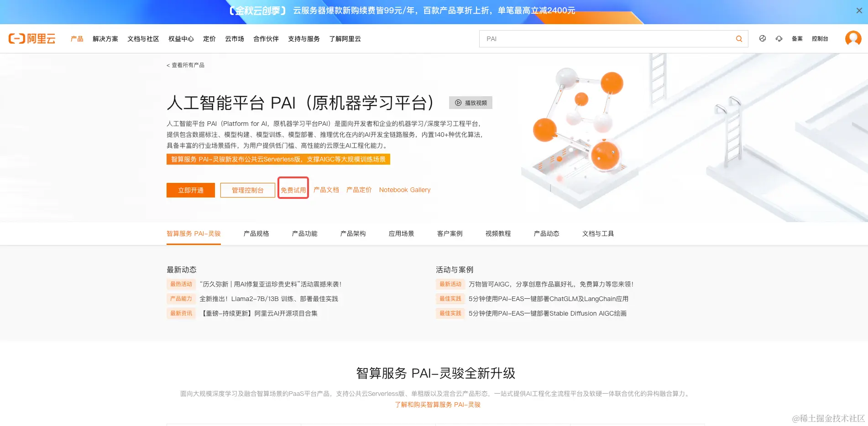Click the 活动与案例 section heading
The width and height of the screenshot is (868, 426).
coord(455,270)
